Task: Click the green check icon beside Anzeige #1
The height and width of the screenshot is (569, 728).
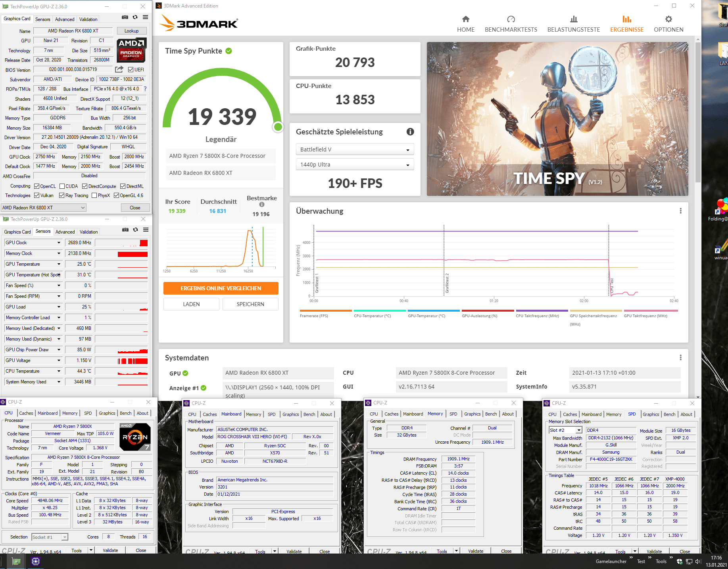Action: coord(204,388)
